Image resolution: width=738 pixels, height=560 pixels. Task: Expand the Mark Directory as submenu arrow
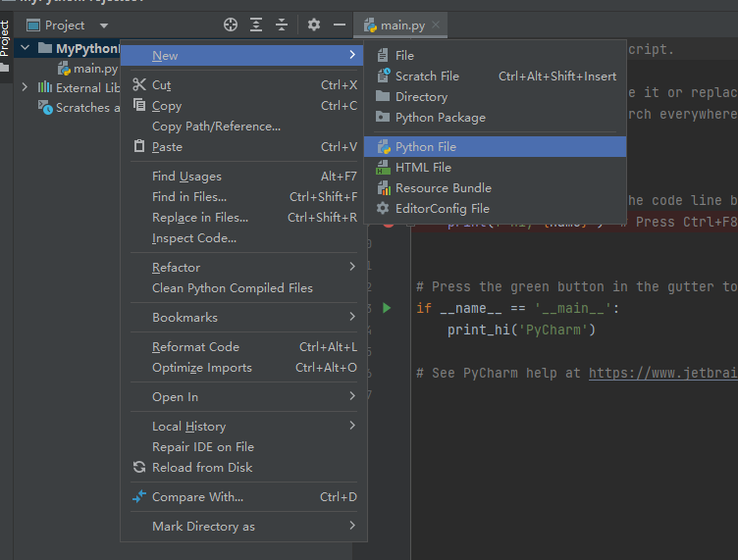[x=352, y=526]
